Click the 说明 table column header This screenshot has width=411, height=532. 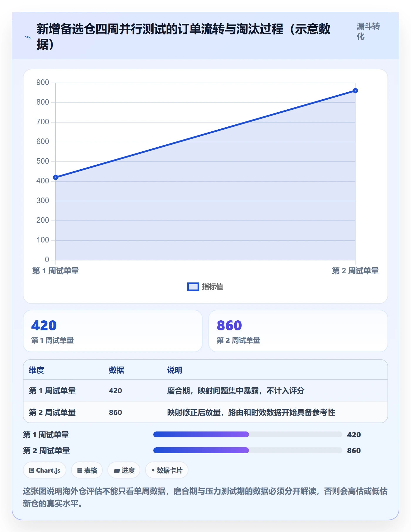175,370
